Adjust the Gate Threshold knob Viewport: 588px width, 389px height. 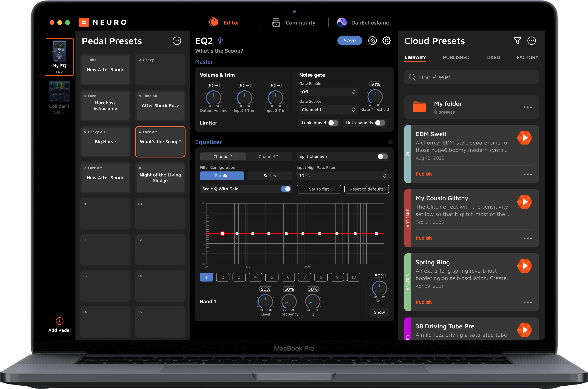pyautogui.click(x=375, y=97)
